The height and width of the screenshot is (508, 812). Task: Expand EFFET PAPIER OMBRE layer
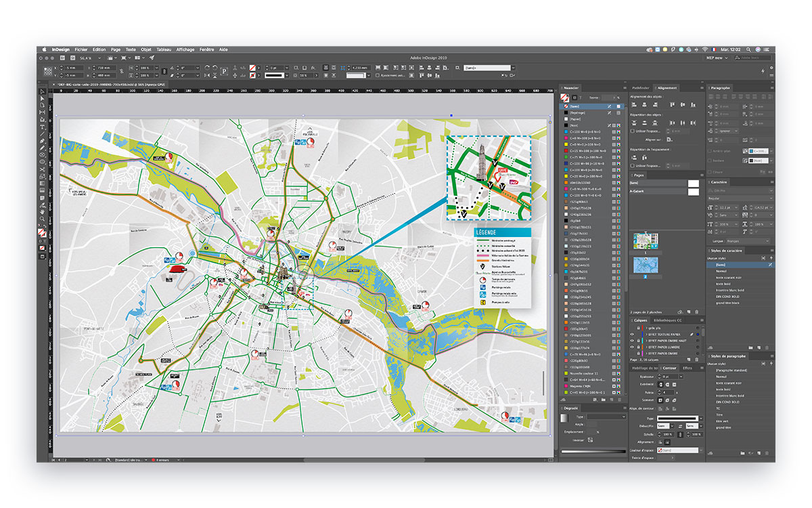pos(647,354)
